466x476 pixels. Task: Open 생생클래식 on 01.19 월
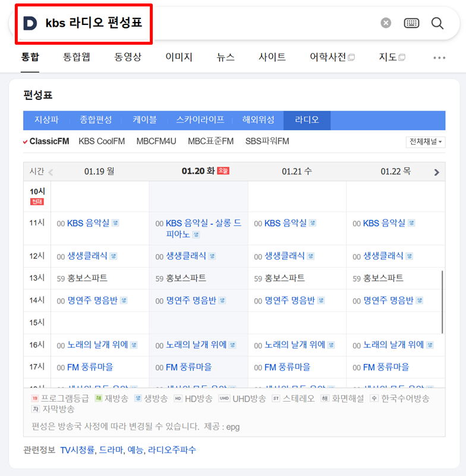coord(87,256)
